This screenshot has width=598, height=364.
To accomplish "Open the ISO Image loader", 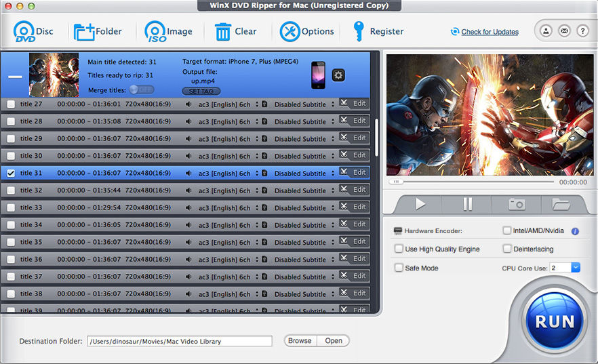I will [x=155, y=31].
